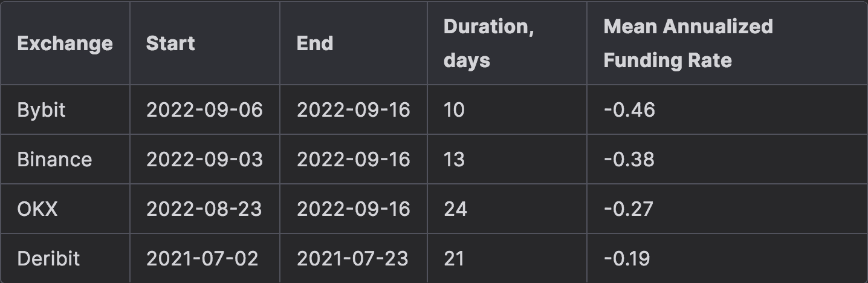The width and height of the screenshot is (868, 283).
Task: Click OKX funding rate -0.27
Action: (628, 209)
